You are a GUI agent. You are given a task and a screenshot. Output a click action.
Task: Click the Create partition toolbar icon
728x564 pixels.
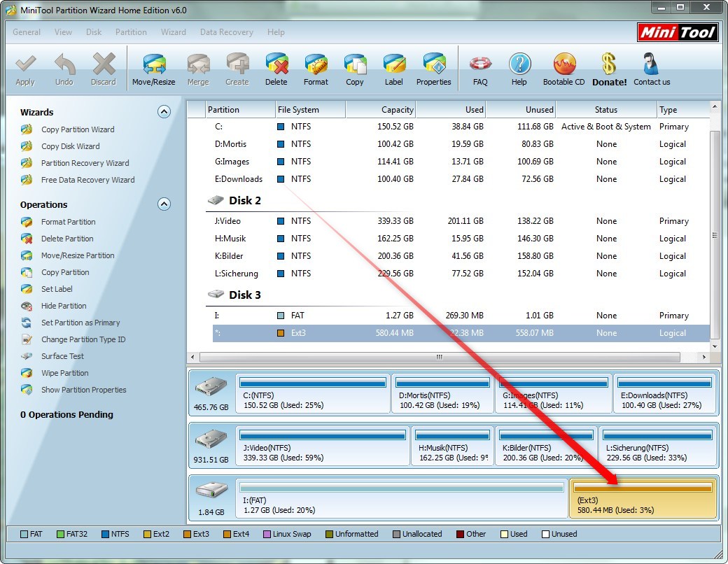[237, 70]
